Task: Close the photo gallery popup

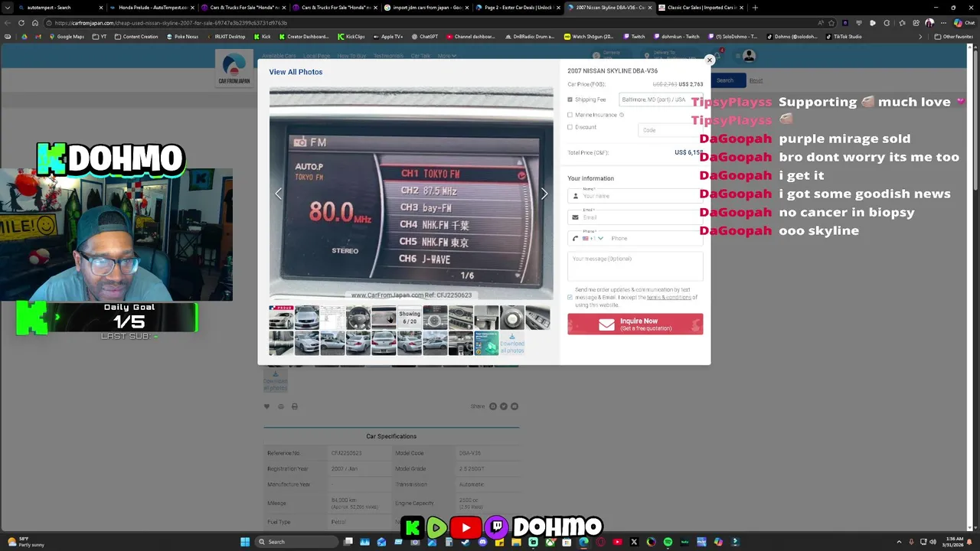Action: click(710, 60)
